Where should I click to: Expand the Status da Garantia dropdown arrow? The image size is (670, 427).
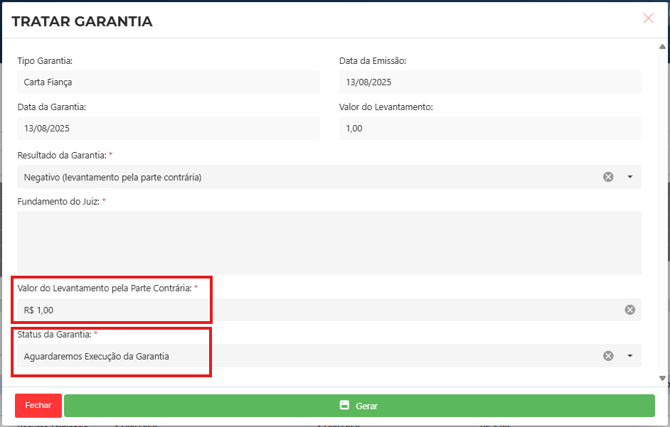[630, 356]
